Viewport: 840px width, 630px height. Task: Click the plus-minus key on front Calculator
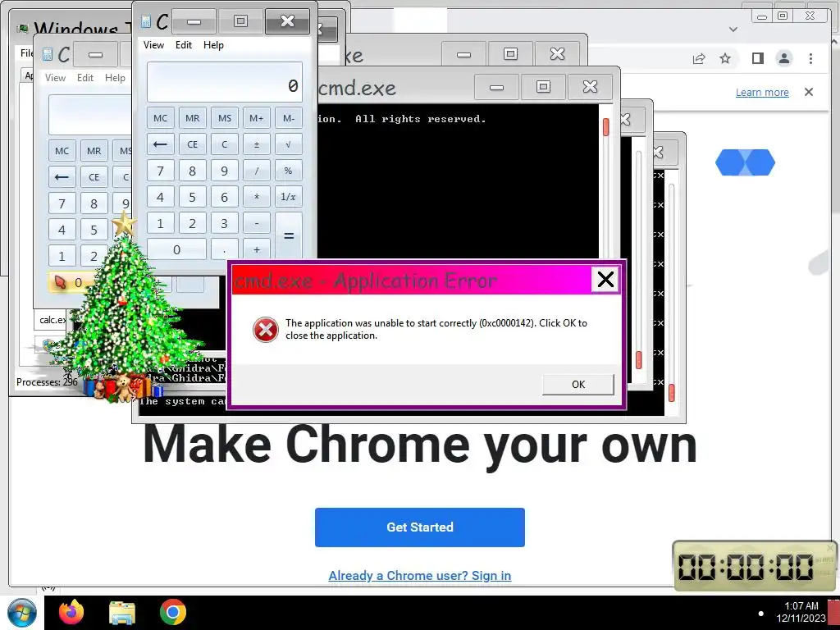tap(257, 144)
